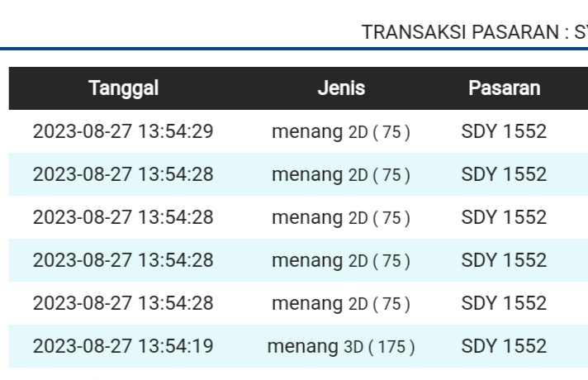
Task: Select SDY 1552 in the 13:54:29 row
Action: (504, 131)
